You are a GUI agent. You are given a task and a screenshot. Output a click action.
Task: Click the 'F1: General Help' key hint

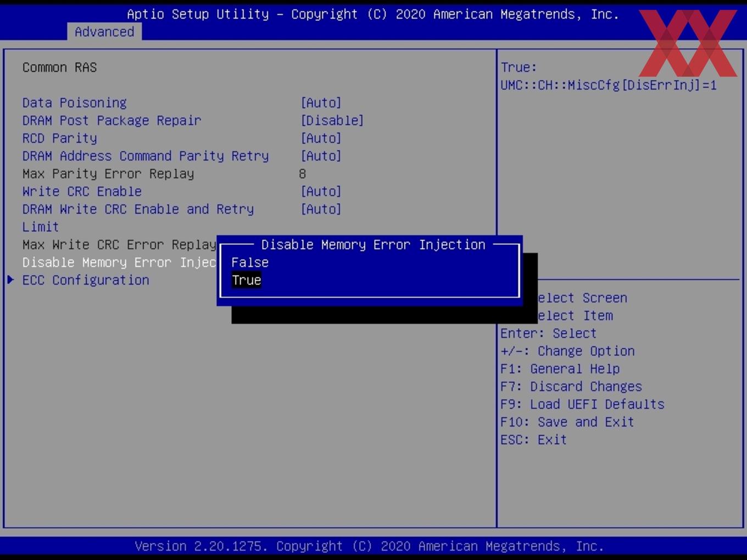point(560,368)
